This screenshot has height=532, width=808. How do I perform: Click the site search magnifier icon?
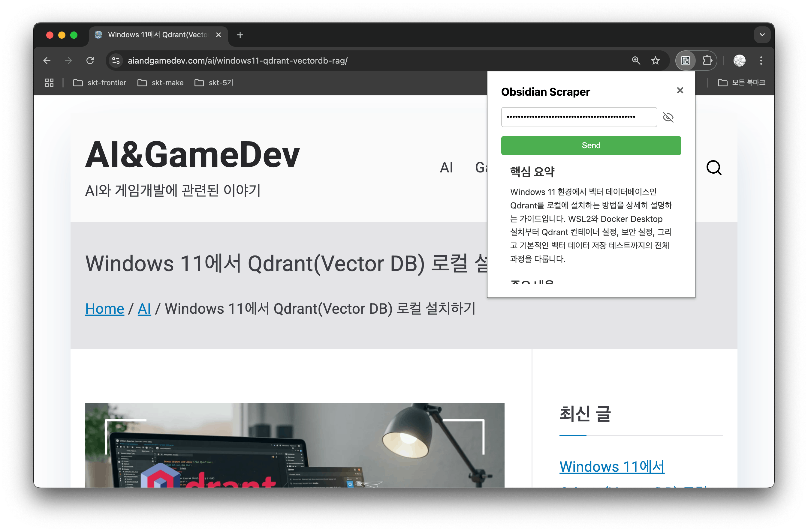(714, 168)
